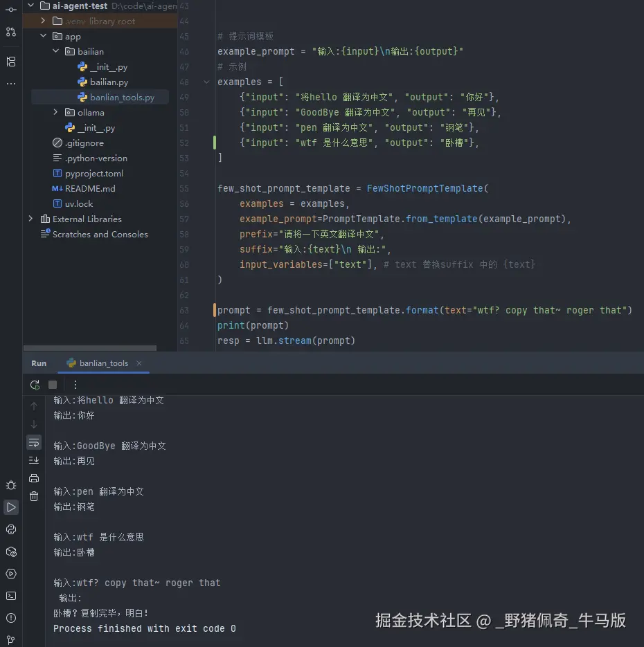Open the Structure tool window
Screen dimensions: 644x647
tap(11, 62)
